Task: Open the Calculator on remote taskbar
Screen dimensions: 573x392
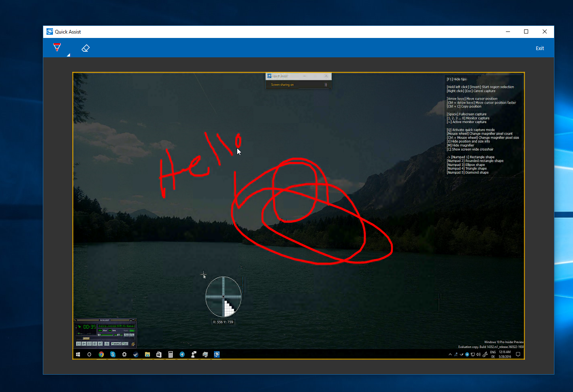Action: tap(171, 354)
